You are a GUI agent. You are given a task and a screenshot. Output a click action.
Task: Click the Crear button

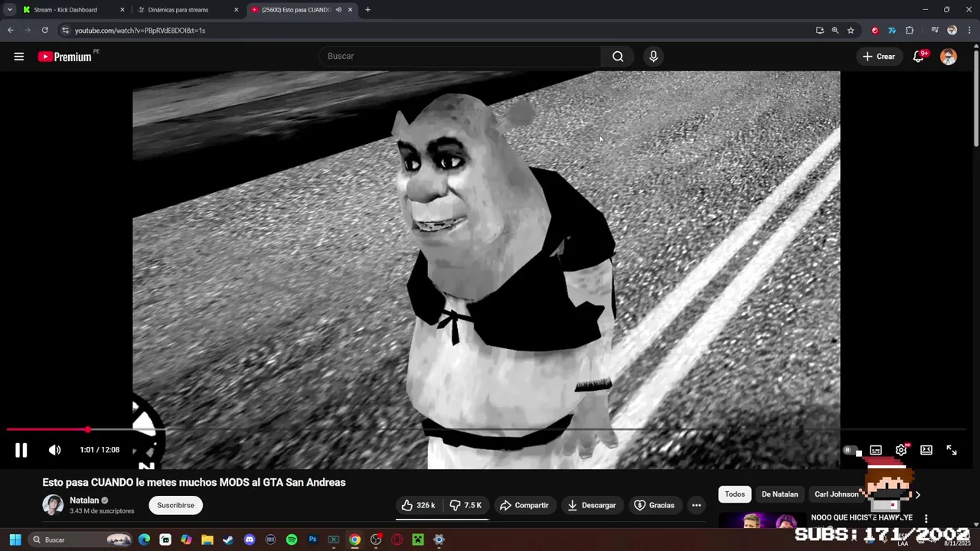pos(879,57)
